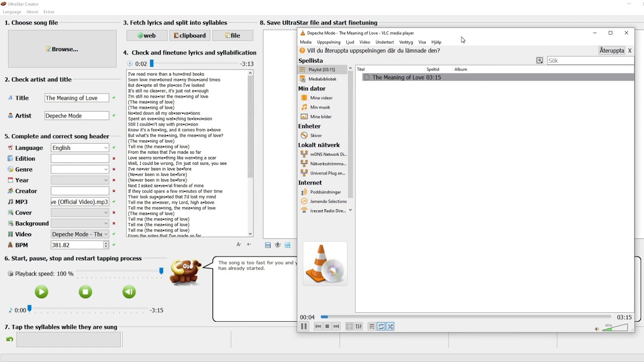Click the VLC playlist Sök search field

click(590, 60)
